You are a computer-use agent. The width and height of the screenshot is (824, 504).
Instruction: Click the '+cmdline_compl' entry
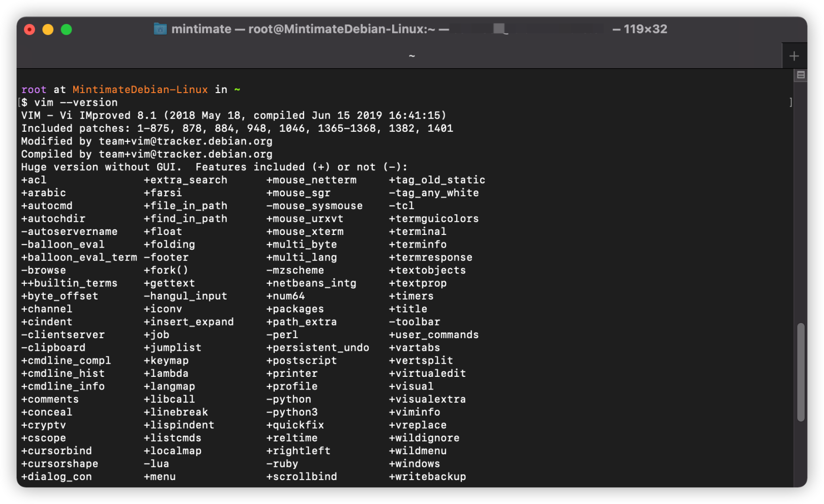(66, 361)
